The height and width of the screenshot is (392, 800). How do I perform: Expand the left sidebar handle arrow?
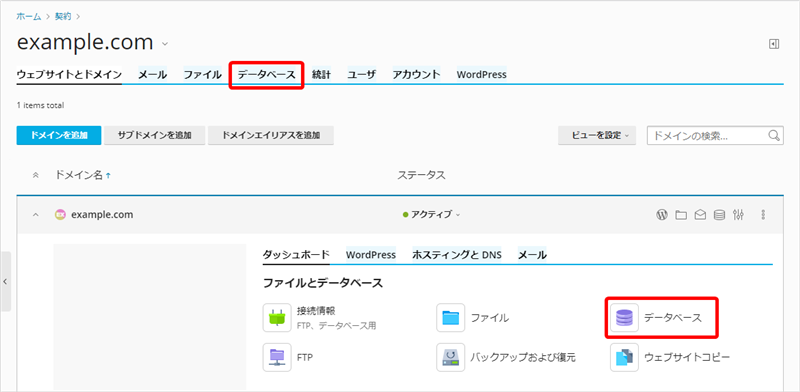coord(5,281)
